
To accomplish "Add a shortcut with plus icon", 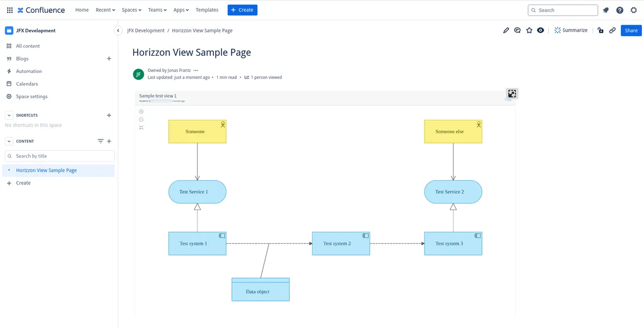I will [109, 115].
